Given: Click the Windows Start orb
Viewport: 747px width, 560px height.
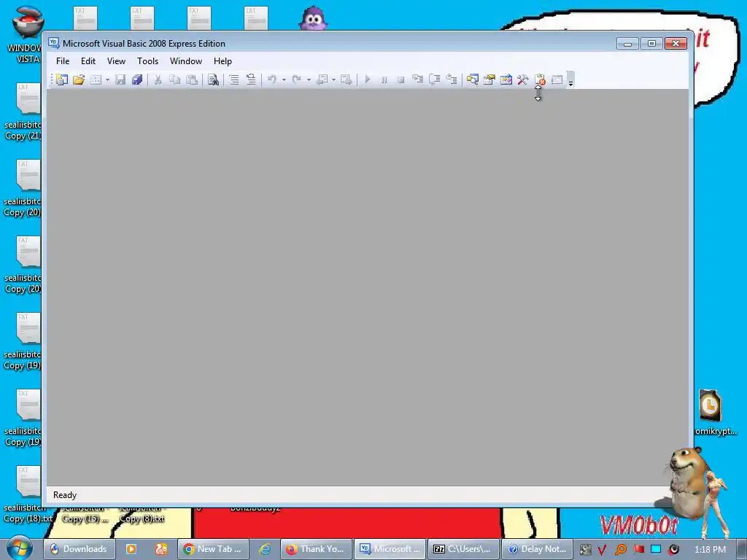Looking at the screenshot, I should pos(20,548).
